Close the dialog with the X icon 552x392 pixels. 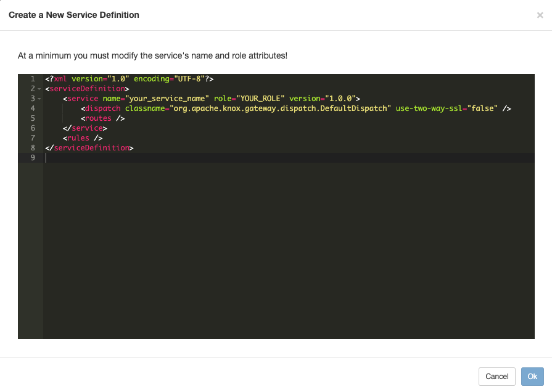(540, 15)
